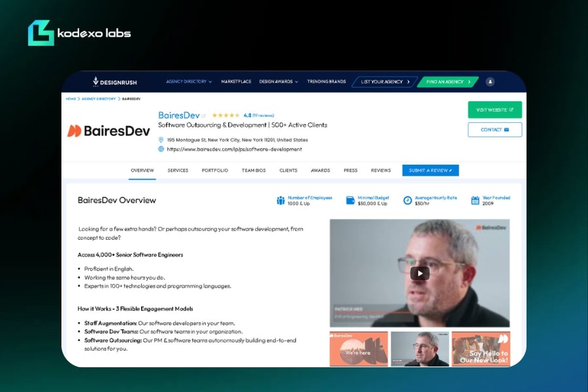Click the BairesDev company logo
Viewport: 588px width, 392px height.
pos(108,131)
